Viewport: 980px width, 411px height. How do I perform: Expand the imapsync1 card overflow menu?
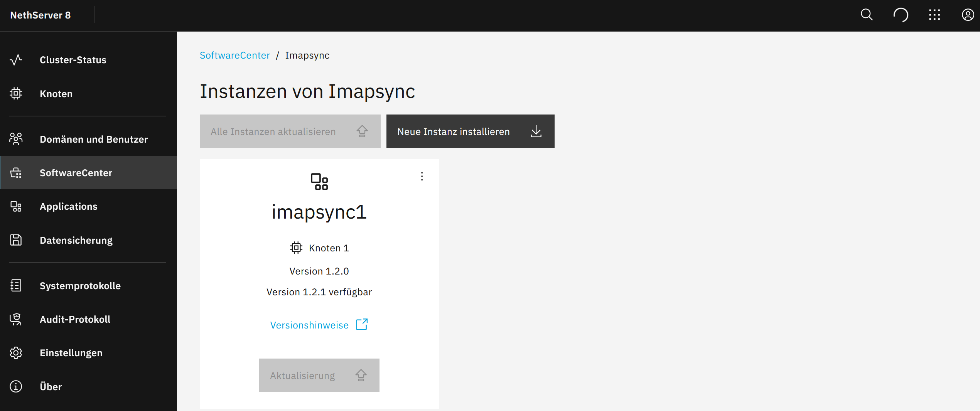(422, 177)
